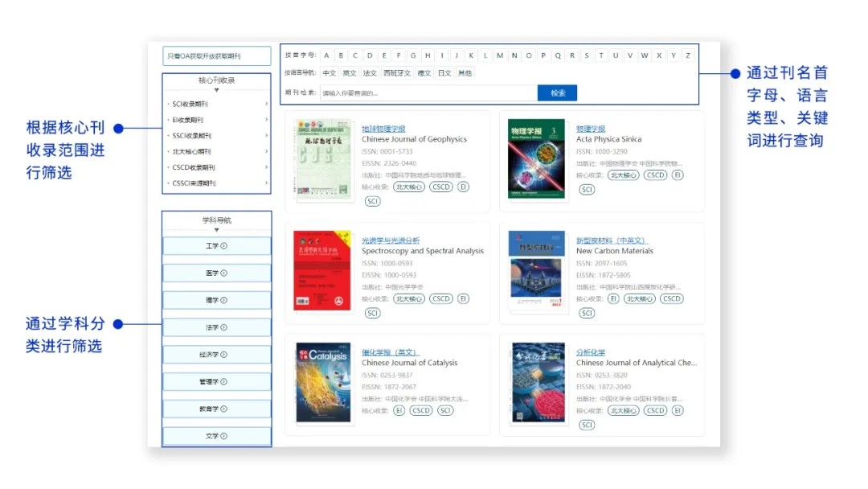868x489 pixels.
Task: Click the 经济学 category arrow icon
Action: click(x=225, y=355)
